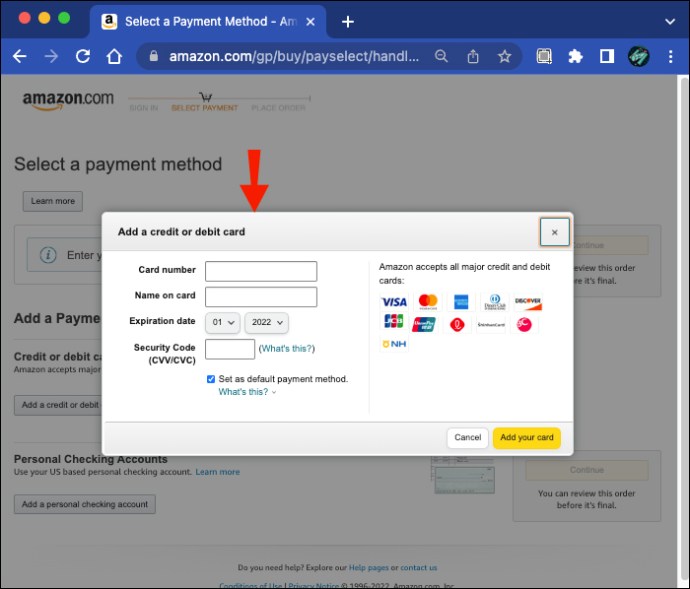Image resolution: width=690 pixels, height=589 pixels.
Task: Click the Add your card button
Action: [x=527, y=438]
